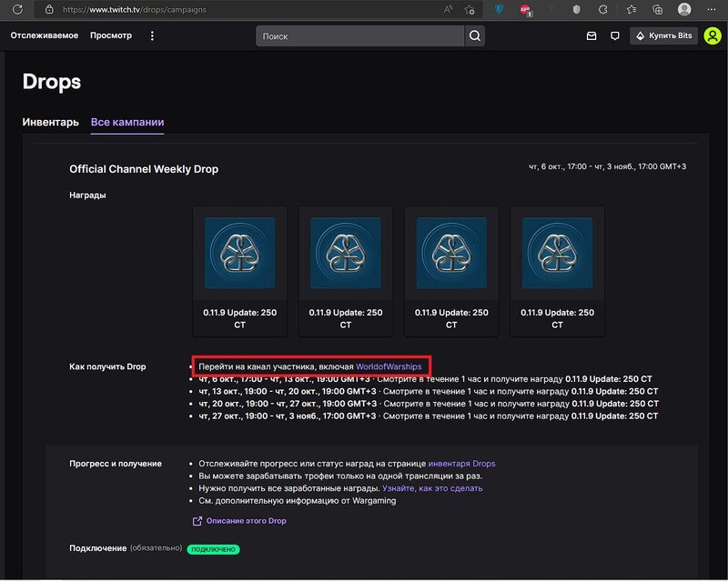Screen dimensions: 728x581
Task: Click the green ПОДКЛЮЧЕНО connection badge
Action: [x=214, y=549]
